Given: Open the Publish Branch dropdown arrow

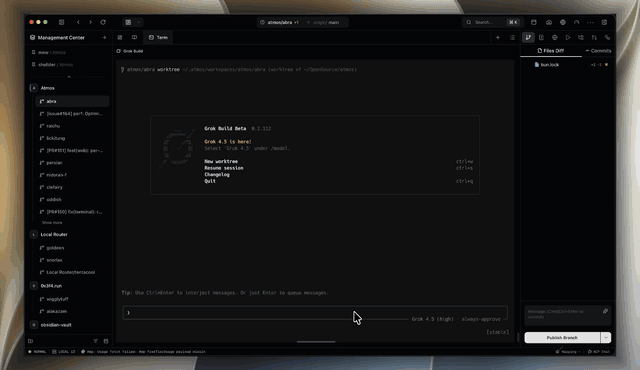Looking at the screenshot, I should coord(606,338).
